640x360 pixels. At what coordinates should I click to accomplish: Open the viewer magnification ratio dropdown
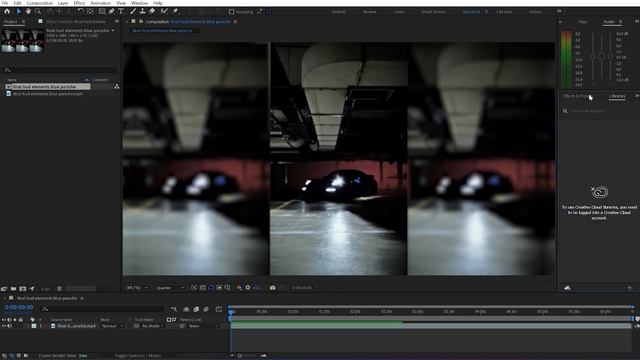click(x=138, y=288)
